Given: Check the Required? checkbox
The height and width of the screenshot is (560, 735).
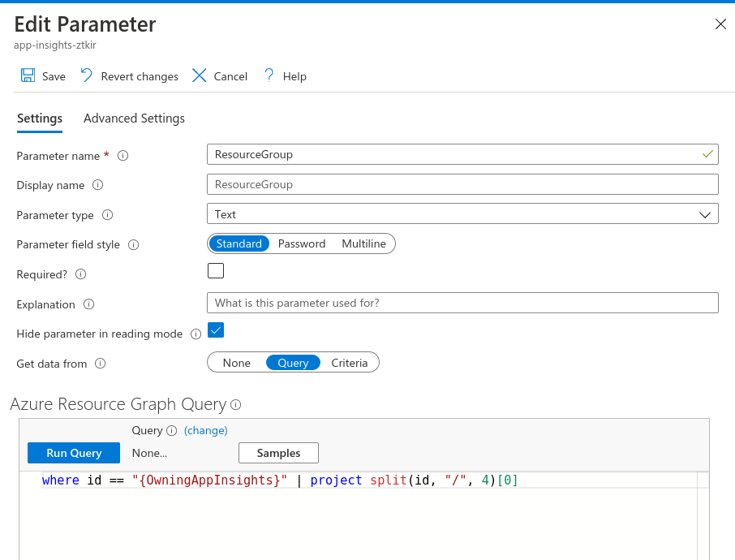Looking at the screenshot, I should pos(216,271).
